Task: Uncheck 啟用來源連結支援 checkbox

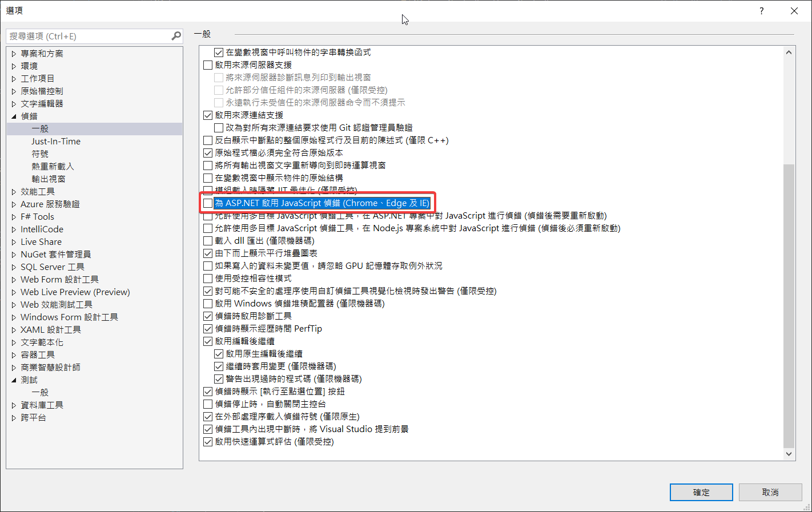Action: [x=208, y=115]
